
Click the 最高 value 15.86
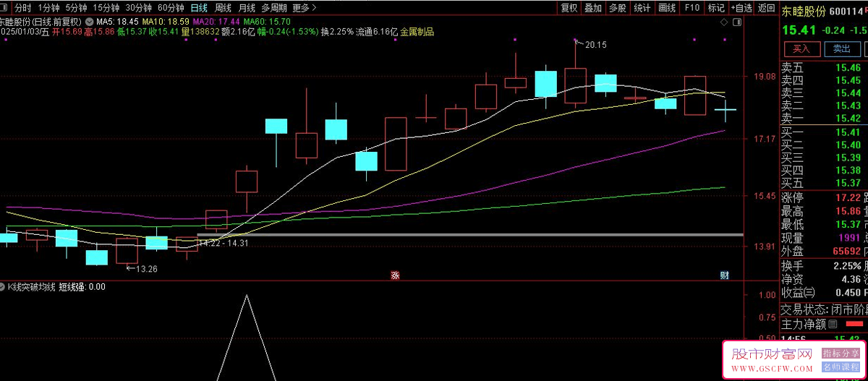pyautogui.click(x=848, y=211)
